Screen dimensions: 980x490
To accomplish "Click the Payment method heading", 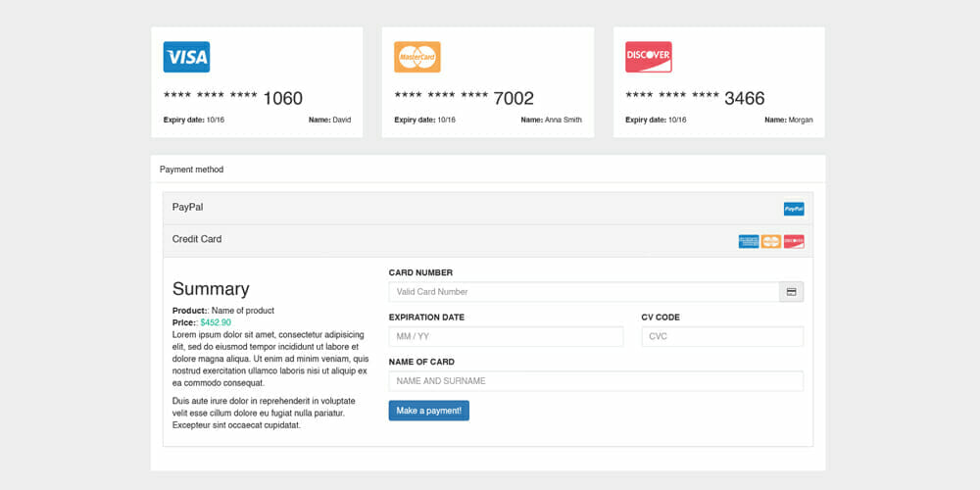I will [192, 170].
